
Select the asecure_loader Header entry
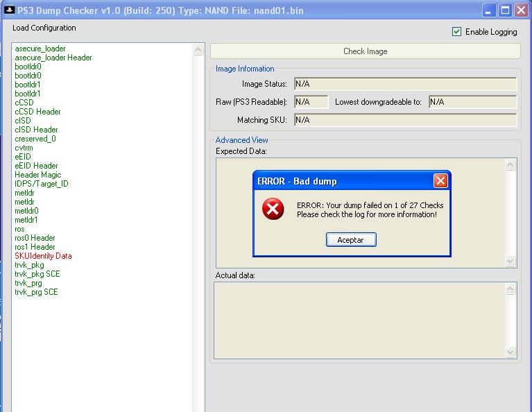coord(53,58)
